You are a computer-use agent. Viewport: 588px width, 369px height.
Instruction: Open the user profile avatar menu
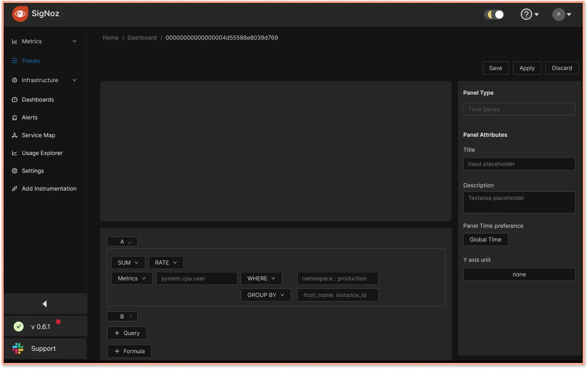click(559, 15)
